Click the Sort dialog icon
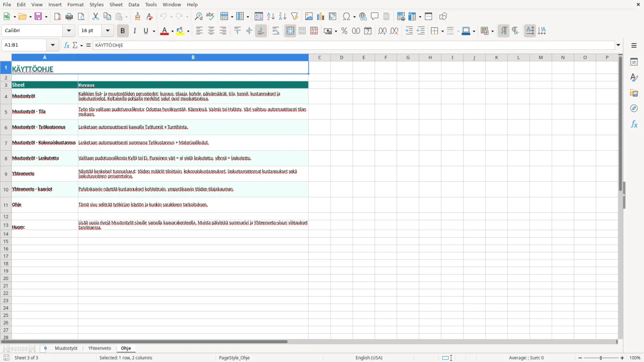Viewport: 644px width, 362px height. click(x=259, y=17)
